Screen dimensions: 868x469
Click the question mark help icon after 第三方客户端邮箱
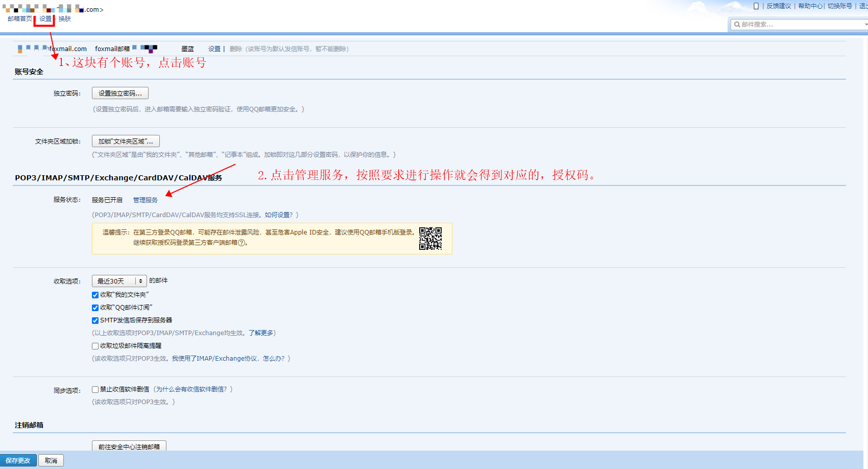(242, 243)
